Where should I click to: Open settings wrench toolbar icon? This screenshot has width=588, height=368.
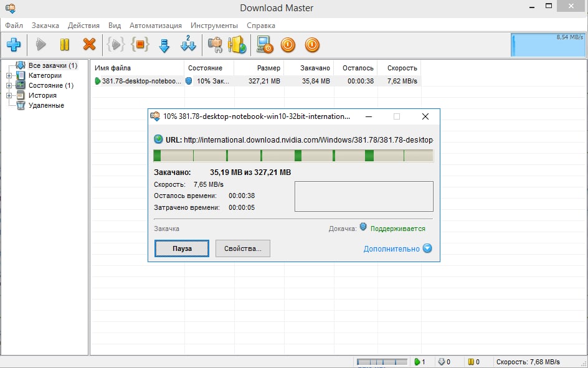pos(216,45)
